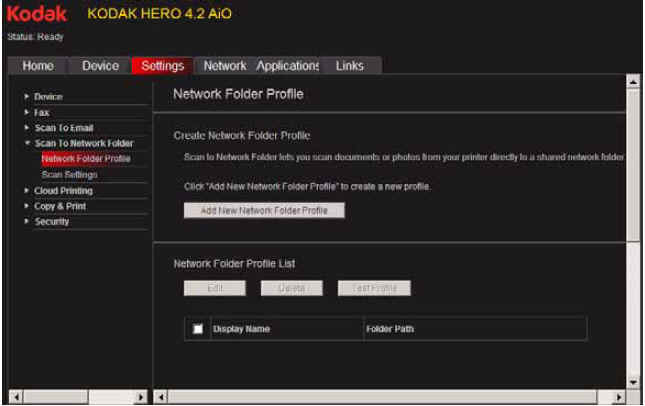
Task: Click Add New Network Folder Profile button
Action: point(264,211)
